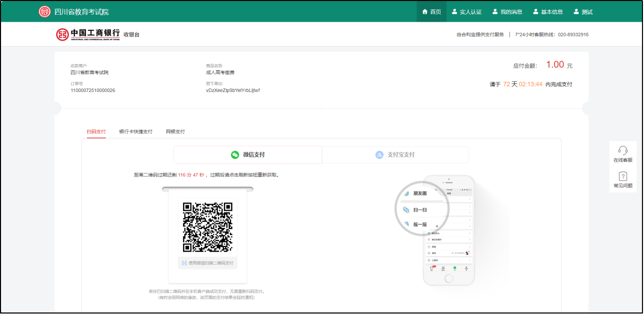644x314 pixels.
Task: Open the 首页 menu item
Action: (432, 12)
